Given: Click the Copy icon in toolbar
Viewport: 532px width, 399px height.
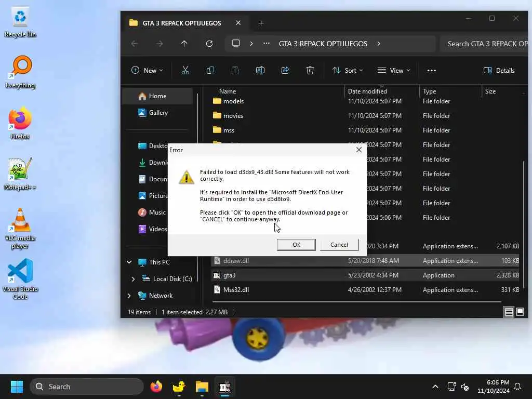Looking at the screenshot, I should point(210,70).
